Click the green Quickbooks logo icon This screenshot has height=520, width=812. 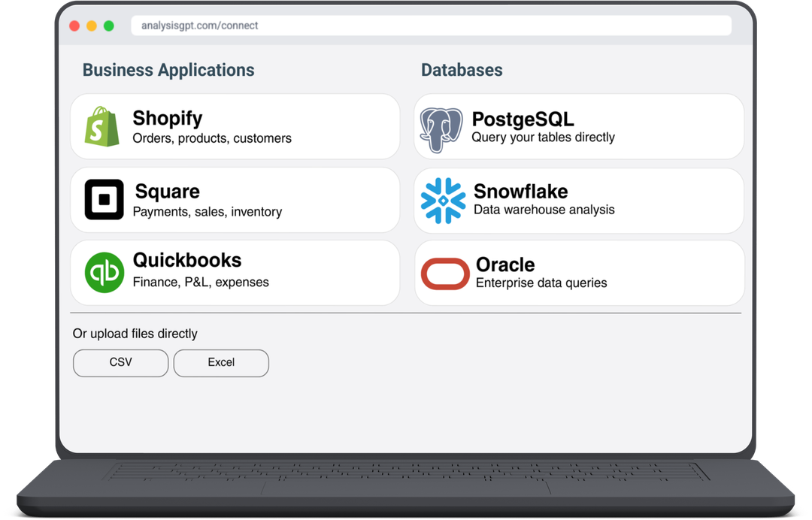[x=104, y=272]
